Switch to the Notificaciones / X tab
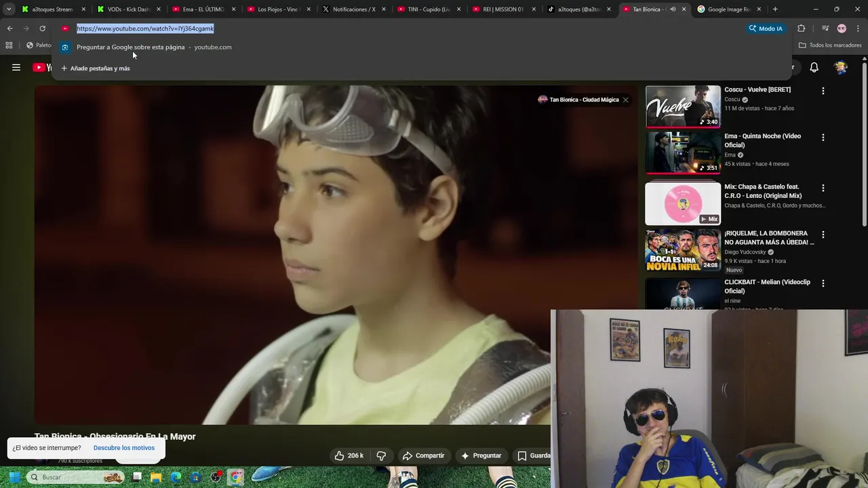868x488 pixels. pos(353,9)
